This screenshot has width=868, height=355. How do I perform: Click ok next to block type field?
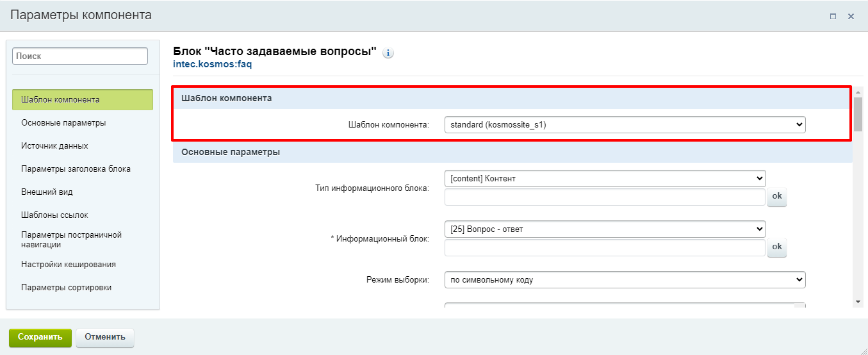point(777,197)
